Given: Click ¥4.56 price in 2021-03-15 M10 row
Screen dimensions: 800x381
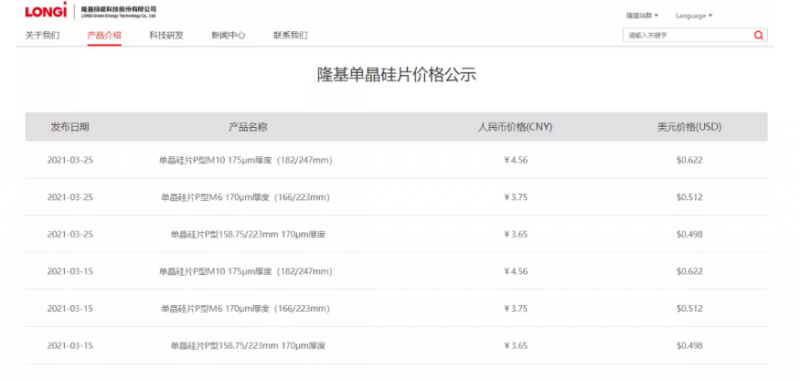Looking at the screenshot, I should 516,271.
